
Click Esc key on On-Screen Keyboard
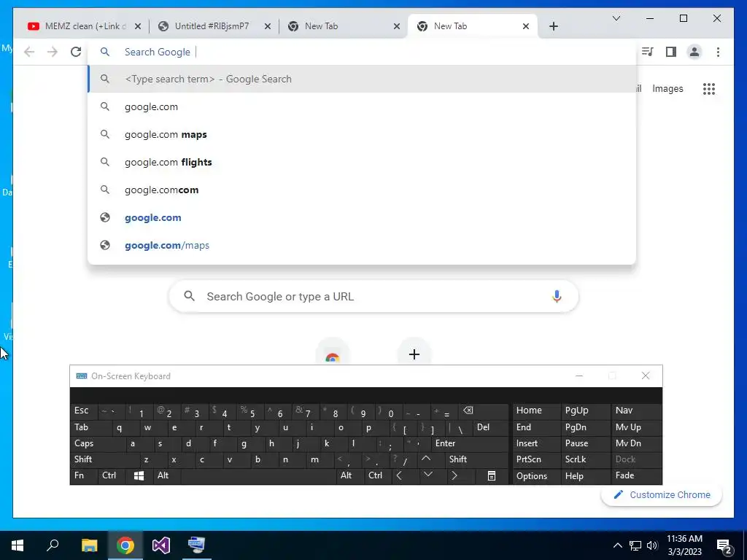[83, 411]
